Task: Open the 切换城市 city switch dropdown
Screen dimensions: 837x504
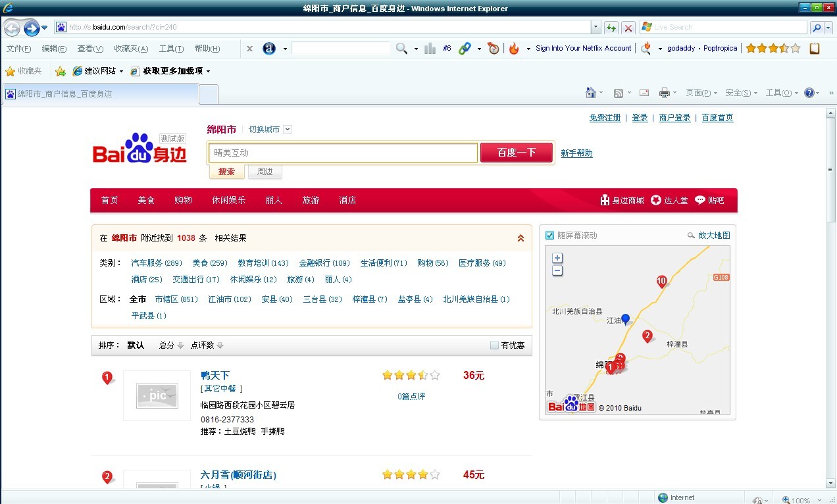Action: tap(288, 130)
